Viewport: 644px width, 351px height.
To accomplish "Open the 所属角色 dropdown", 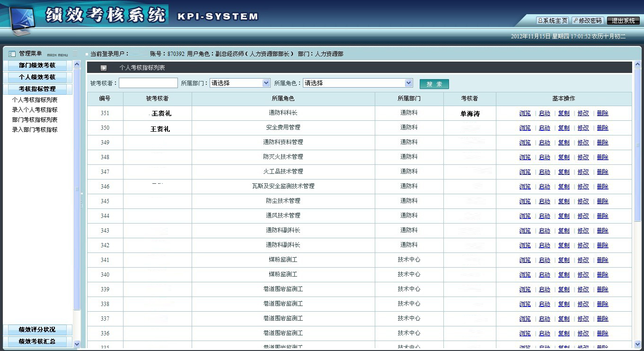I will [x=358, y=83].
